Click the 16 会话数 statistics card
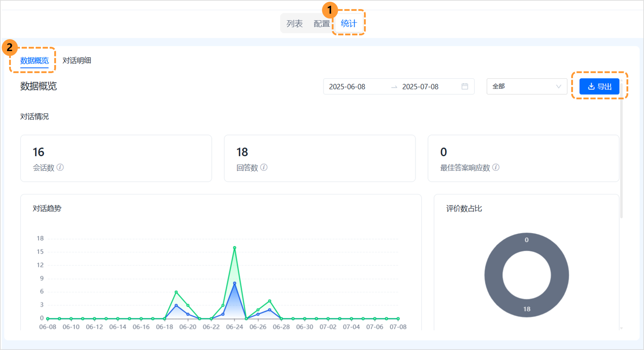The image size is (644, 350). pyautogui.click(x=116, y=158)
